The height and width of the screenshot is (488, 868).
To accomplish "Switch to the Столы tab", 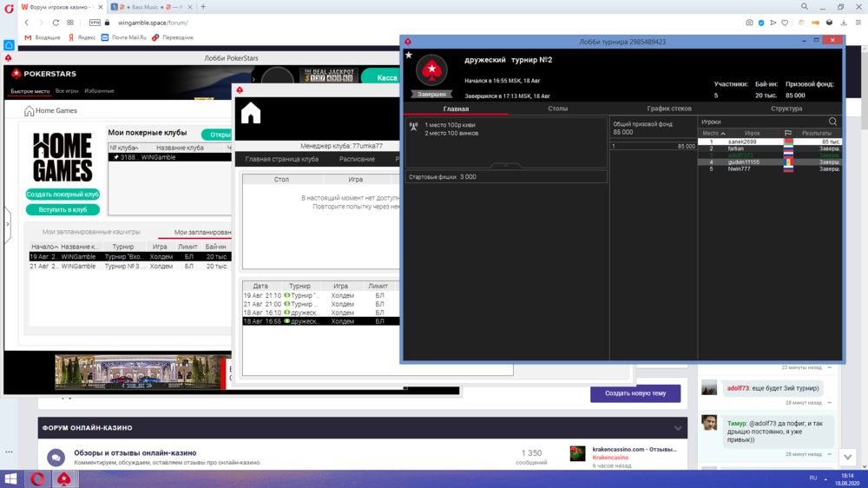I will [x=558, y=109].
